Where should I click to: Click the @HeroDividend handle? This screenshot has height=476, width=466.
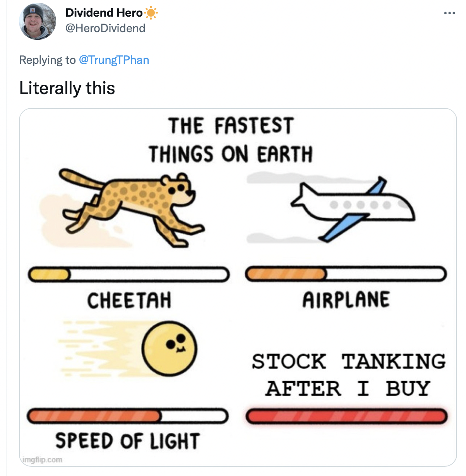(105, 28)
